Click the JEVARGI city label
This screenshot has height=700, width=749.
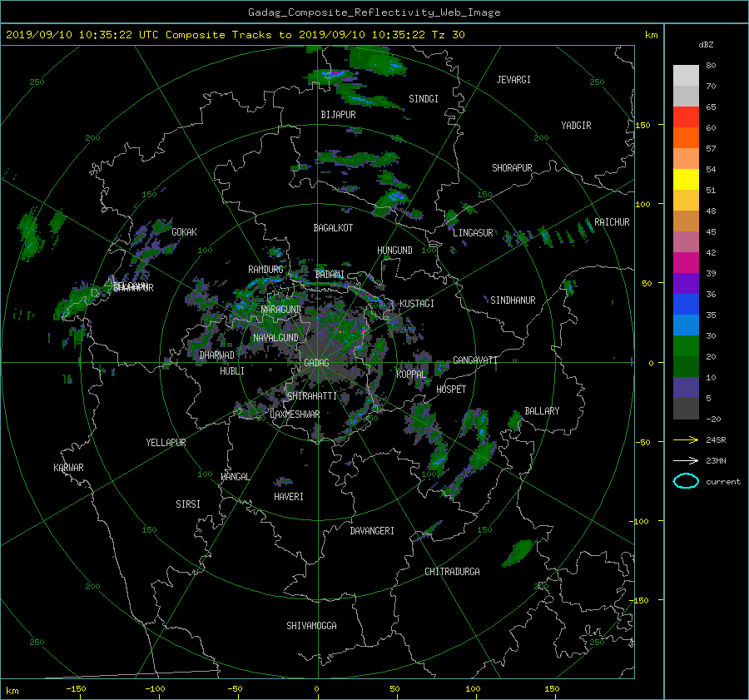pyautogui.click(x=513, y=80)
